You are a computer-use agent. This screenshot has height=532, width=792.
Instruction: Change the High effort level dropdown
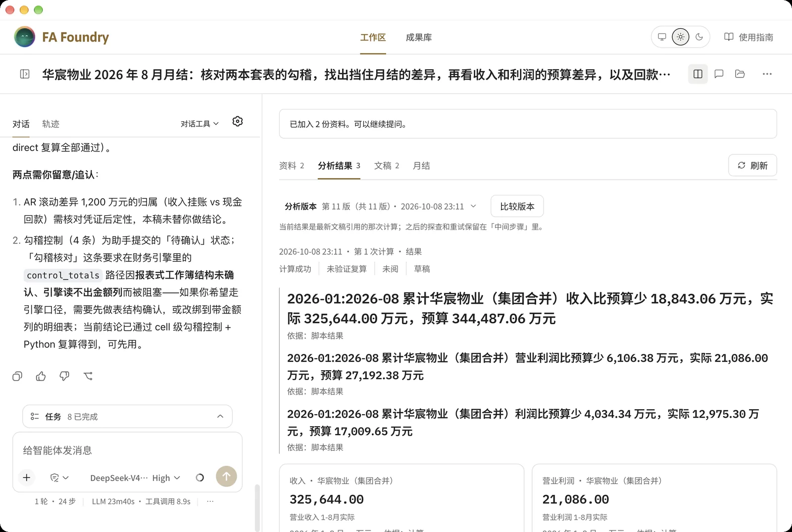click(x=166, y=478)
